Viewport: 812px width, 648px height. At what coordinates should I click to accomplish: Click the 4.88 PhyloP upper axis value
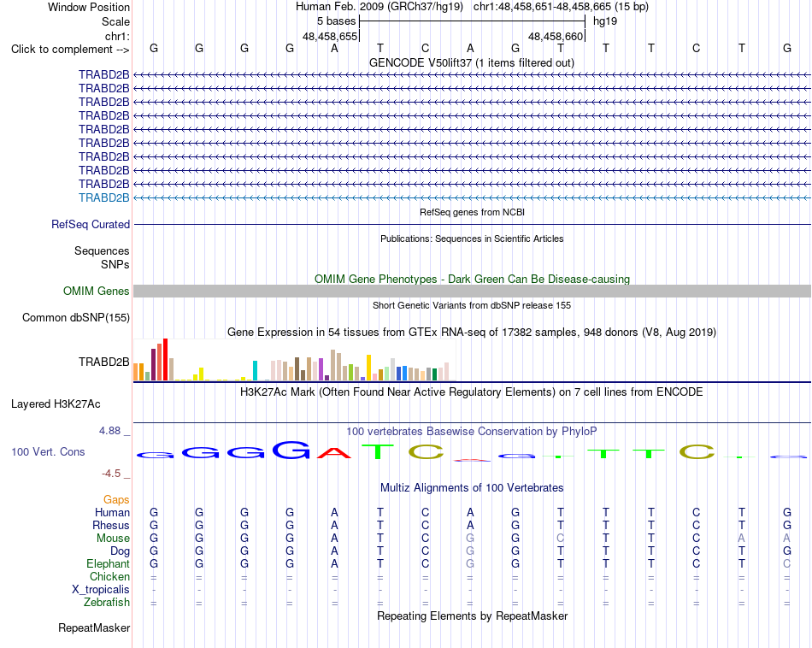[109, 431]
